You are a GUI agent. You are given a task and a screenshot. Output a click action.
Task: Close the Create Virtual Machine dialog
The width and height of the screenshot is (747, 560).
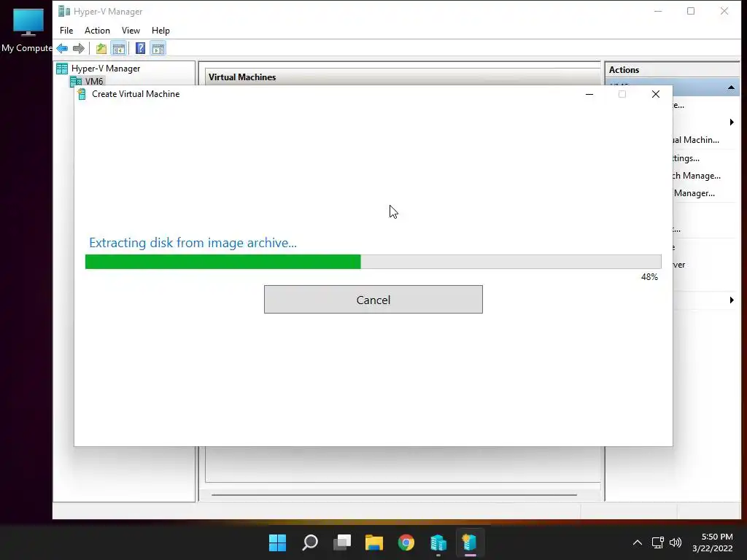[656, 94]
